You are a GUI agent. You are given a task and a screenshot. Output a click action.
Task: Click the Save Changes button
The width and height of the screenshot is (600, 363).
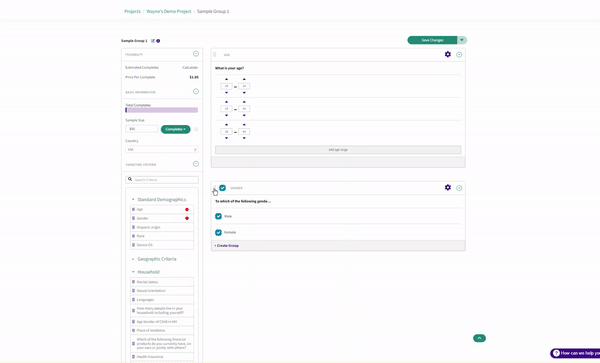[x=432, y=40]
